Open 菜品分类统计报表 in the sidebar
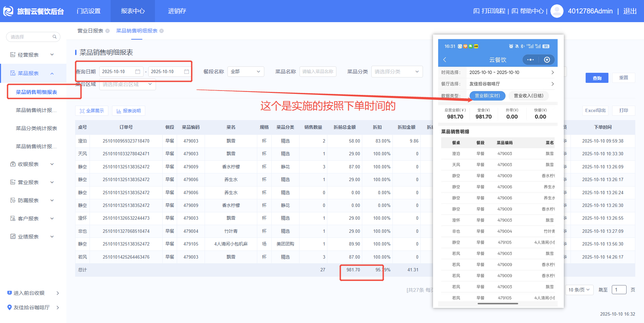This screenshot has width=644, height=323. pyautogui.click(x=36, y=128)
